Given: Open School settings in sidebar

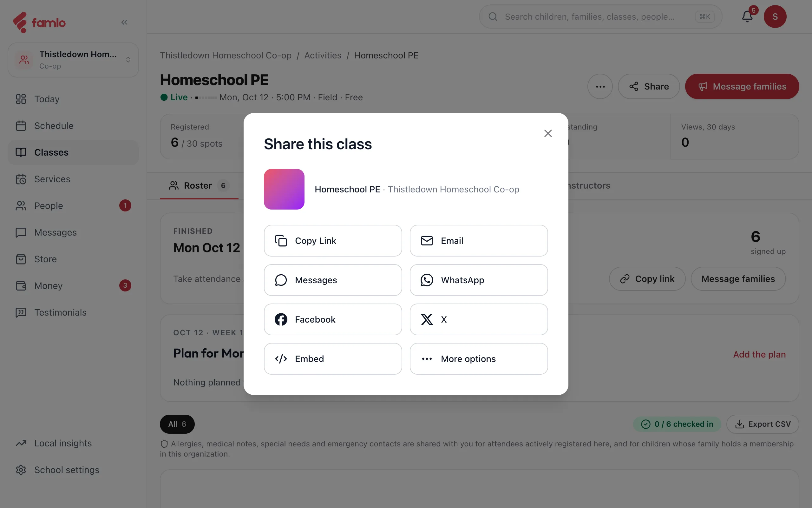Looking at the screenshot, I should tap(73, 470).
